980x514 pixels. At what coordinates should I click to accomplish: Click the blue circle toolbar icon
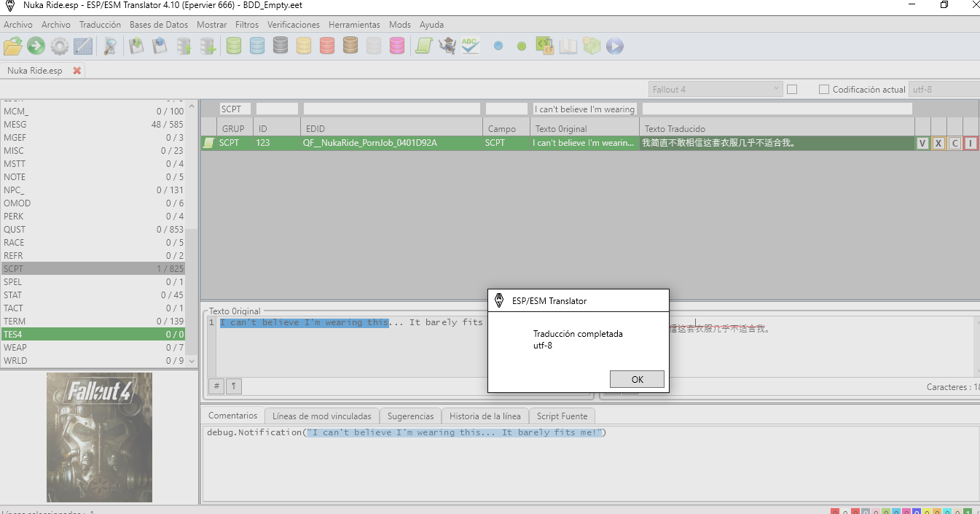[x=498, y=46]
